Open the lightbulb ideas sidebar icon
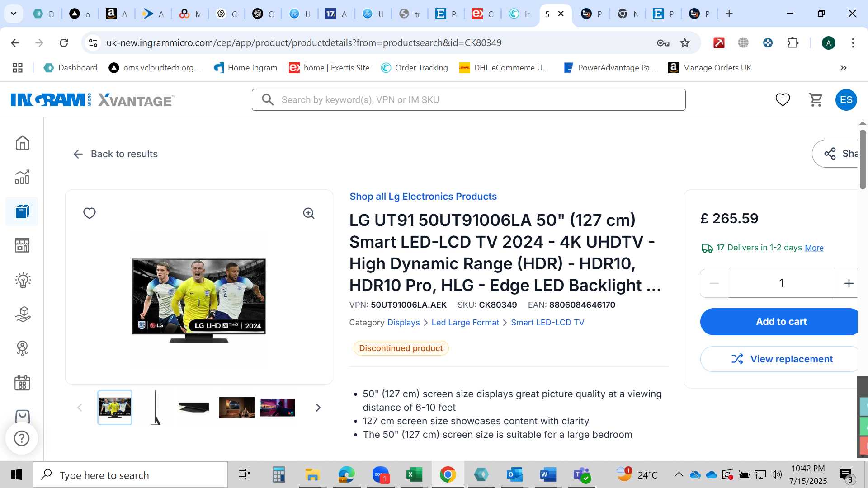This screenshot has width=868, height=488. tap(22, 280)
